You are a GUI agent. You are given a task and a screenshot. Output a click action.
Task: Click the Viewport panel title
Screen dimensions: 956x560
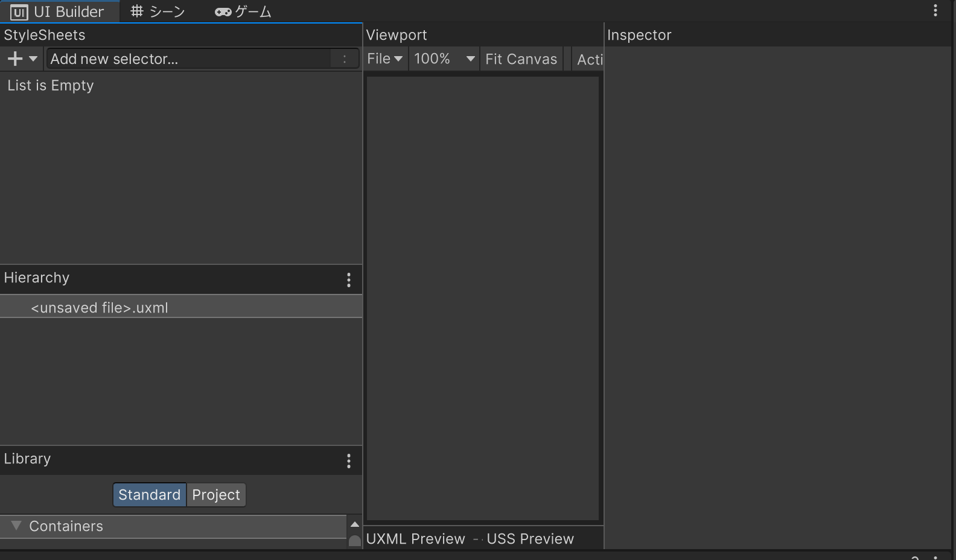(x=397, y=35)
